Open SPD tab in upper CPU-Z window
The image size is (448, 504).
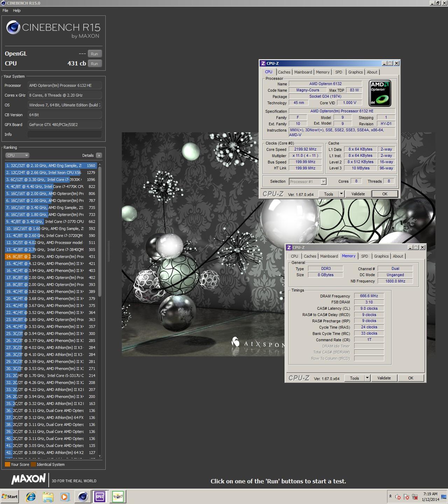[339, 72]
